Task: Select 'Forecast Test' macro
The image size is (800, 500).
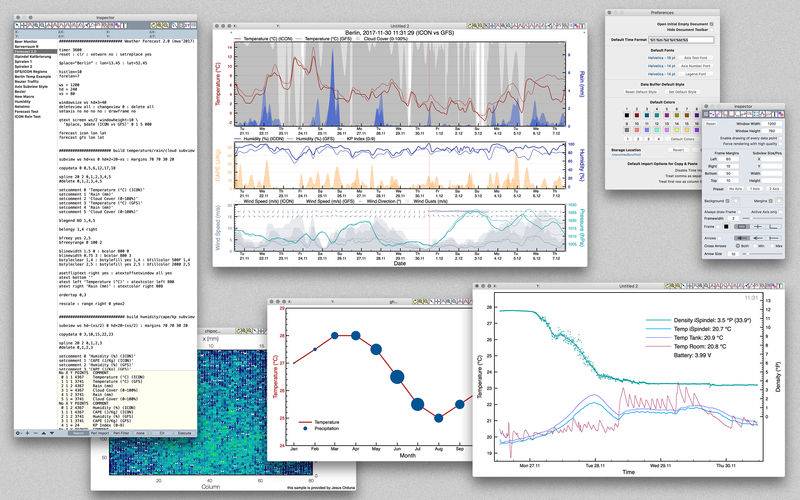Action: (x=27, y=111)
